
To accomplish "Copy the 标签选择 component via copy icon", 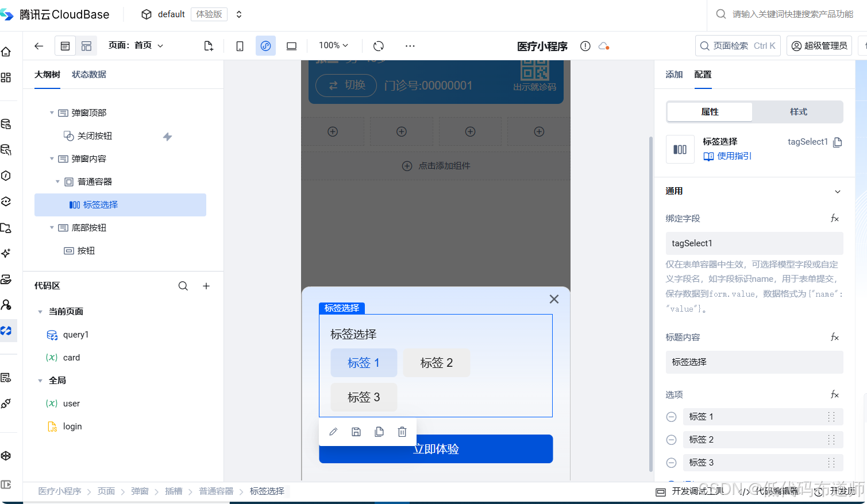I will click(379, 431).
